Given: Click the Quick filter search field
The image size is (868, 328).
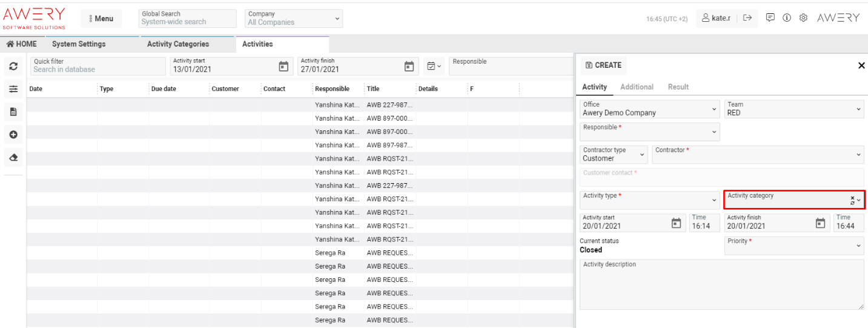Looking at the screenshot, I should pyautogui.click(x=97, y=66).
